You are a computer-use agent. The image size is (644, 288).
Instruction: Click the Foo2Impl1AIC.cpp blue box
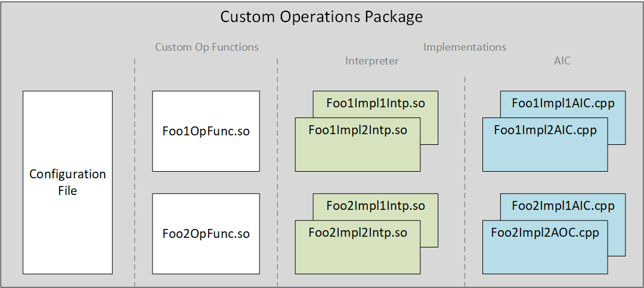click(563, 205)
